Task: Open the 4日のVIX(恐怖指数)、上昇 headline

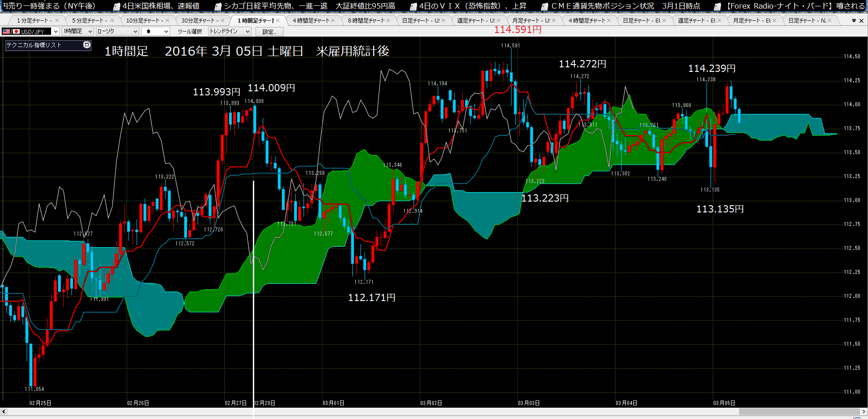Action: 473,6
